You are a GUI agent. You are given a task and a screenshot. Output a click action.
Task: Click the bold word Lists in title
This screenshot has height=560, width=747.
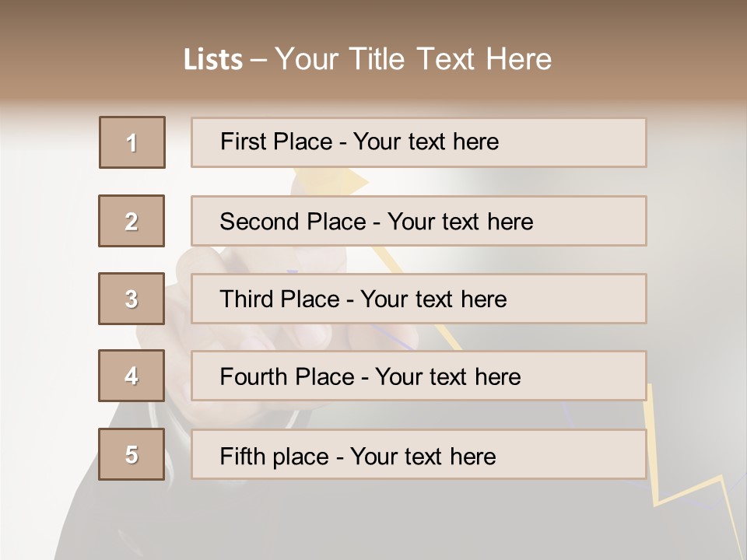213,59
